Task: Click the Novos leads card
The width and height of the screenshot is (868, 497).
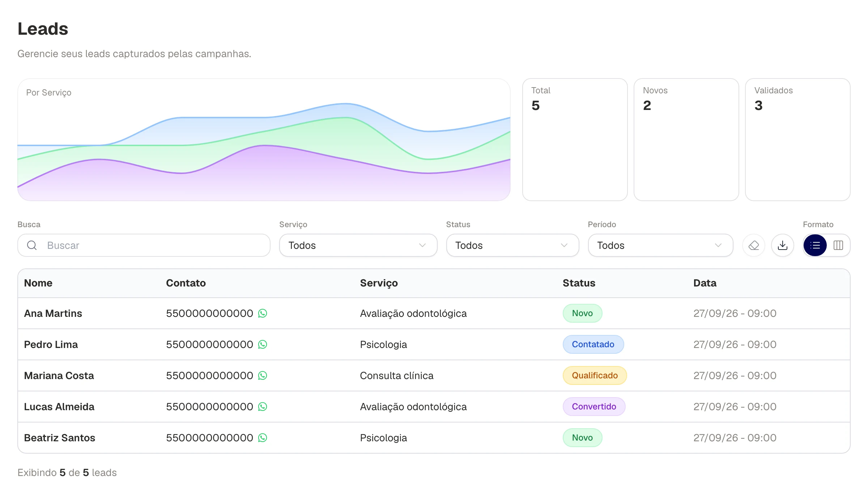Action: tap(686, 140)
